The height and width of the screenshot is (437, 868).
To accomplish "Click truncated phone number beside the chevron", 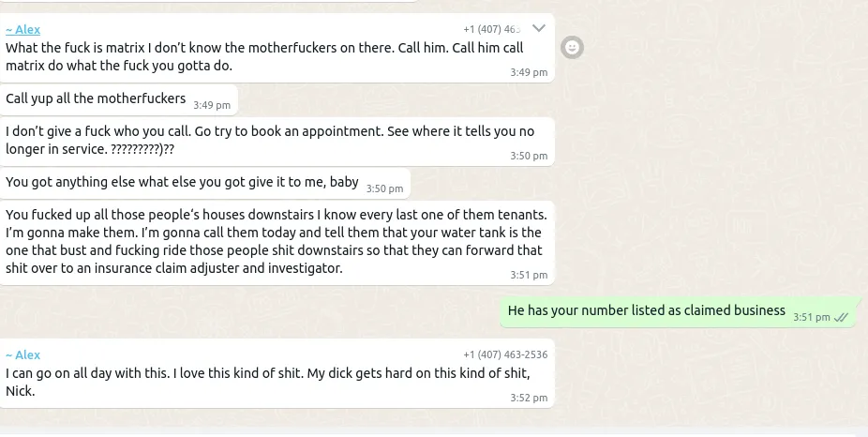I will click(492, 30).
